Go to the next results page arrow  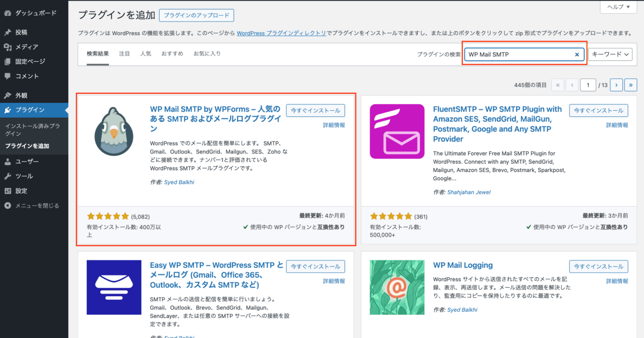point(616,85)
